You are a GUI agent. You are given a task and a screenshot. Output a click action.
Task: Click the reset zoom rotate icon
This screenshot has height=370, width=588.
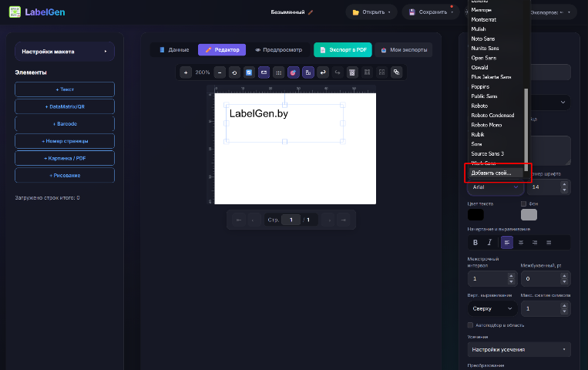(x=234, y=72)
